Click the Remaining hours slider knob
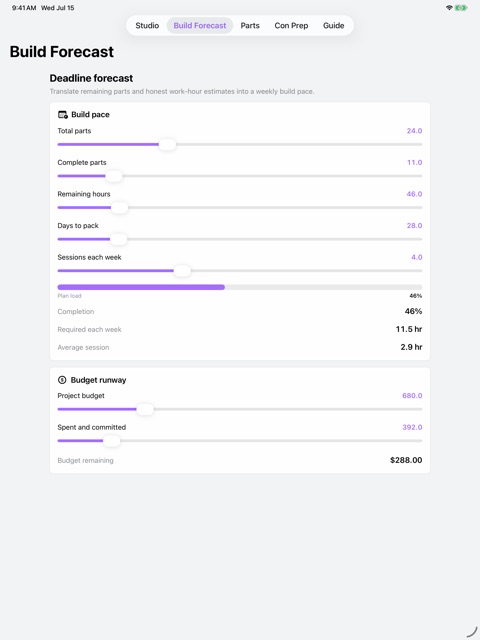The height and width of the screenshot is (640, 480). pos(119,208)
